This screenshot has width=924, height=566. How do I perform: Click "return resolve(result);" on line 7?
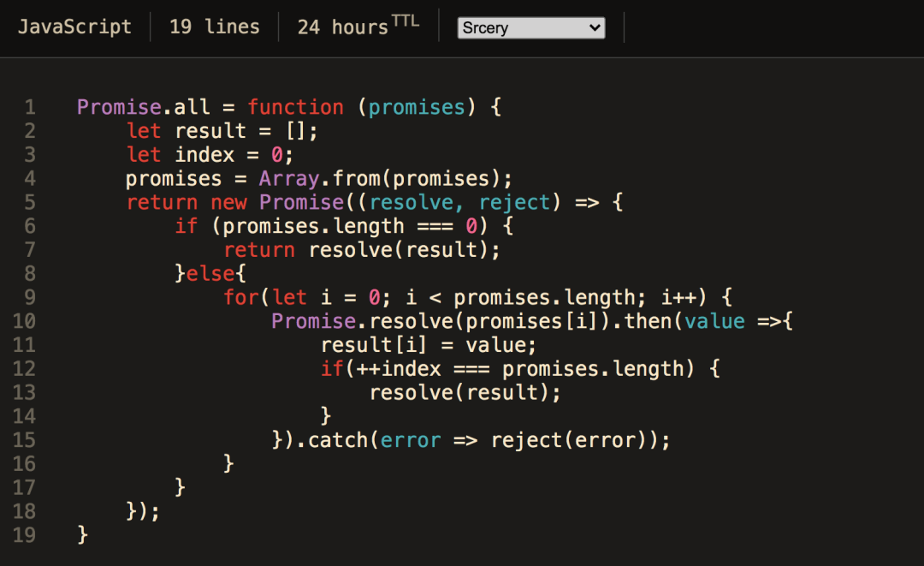(362, 250)
